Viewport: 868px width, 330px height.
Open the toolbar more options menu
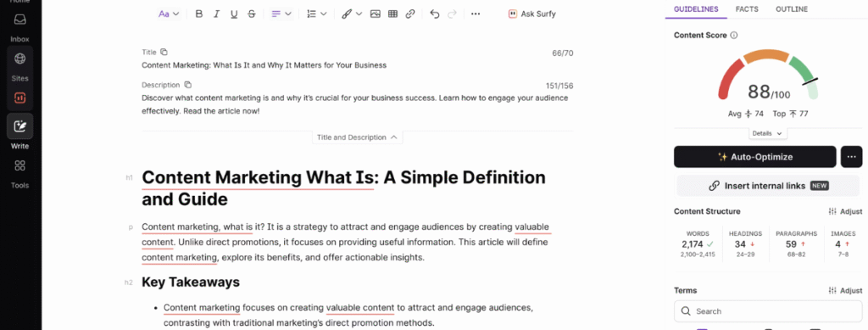[x=476, y=14]
